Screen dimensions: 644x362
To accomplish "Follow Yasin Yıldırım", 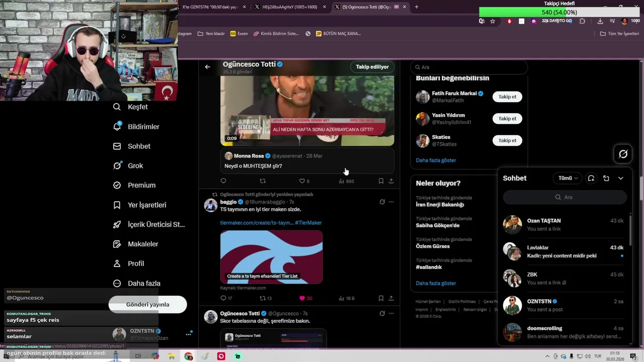I will click(507, 119).
